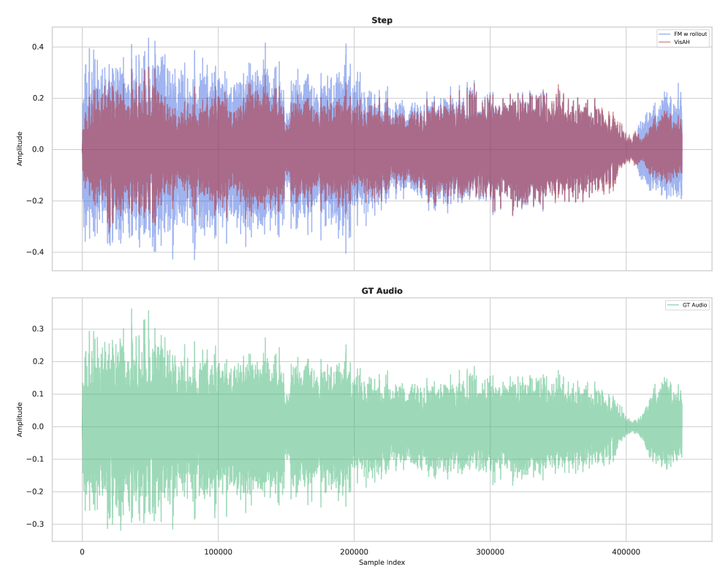Click the '200000' x-axis tick label

click(354, 552)
